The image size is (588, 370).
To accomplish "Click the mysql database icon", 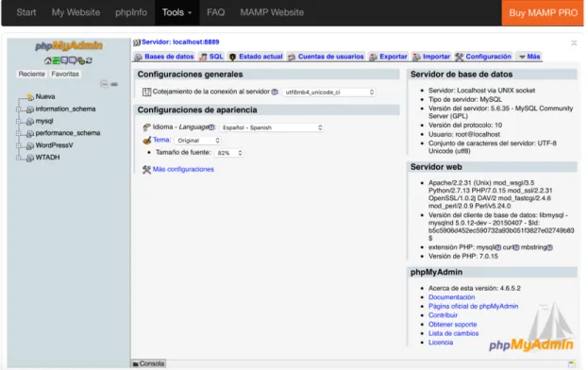I will coord(30,122).
